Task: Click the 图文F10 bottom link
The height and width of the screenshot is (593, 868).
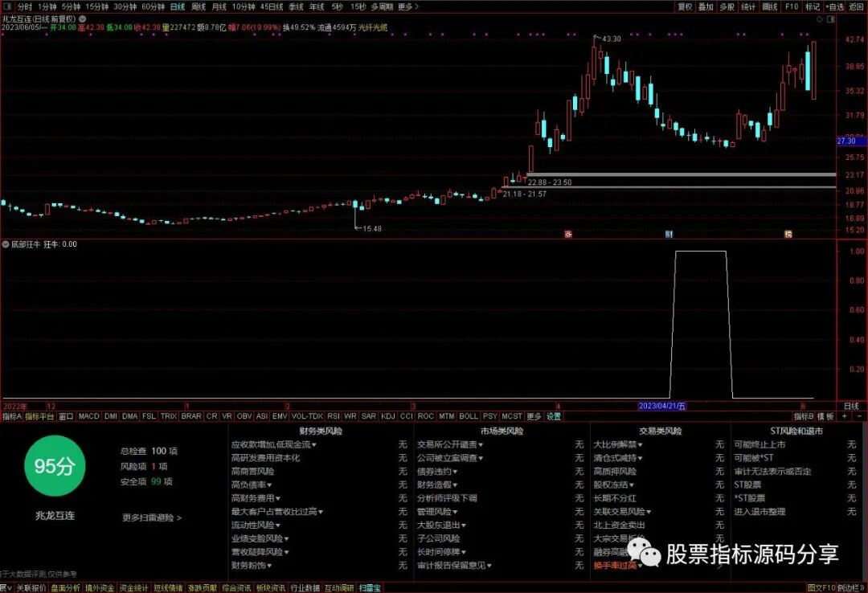Action: 821,588
